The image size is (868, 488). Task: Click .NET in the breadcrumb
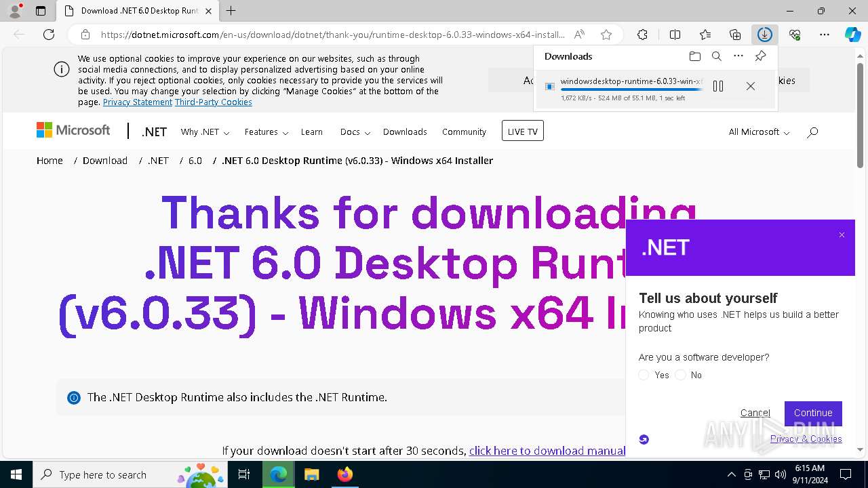158,161
